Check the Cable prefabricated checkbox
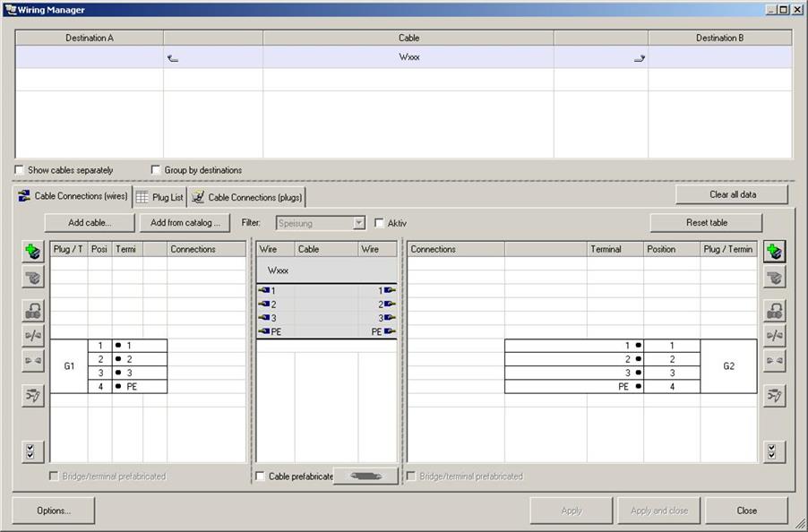Viewport: 808px width, 532px height. point(261,476)
